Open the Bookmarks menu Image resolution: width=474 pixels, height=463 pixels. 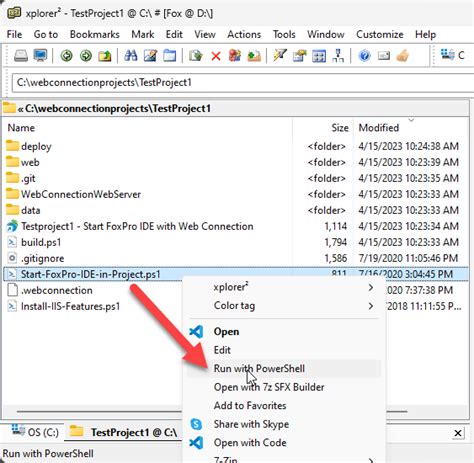95,34
